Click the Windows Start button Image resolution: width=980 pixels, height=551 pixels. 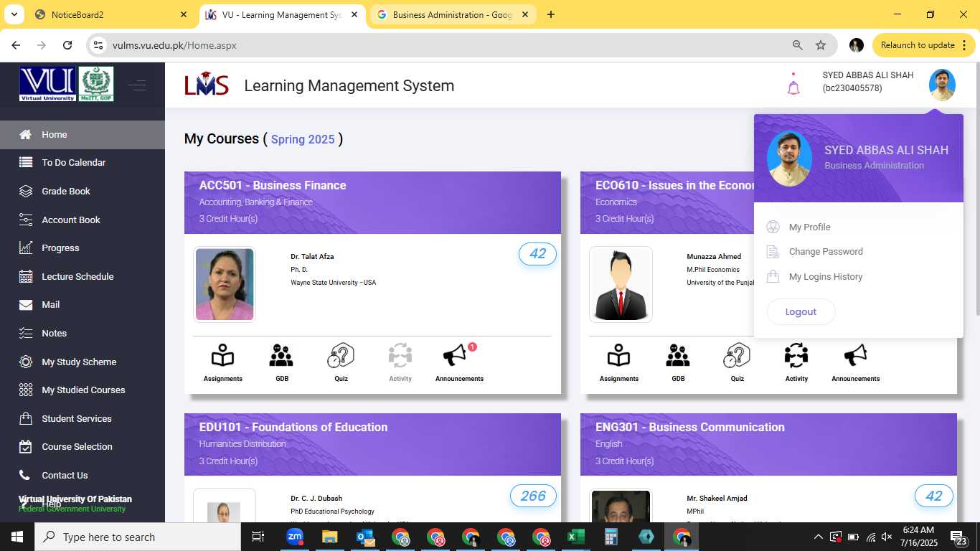17,537
